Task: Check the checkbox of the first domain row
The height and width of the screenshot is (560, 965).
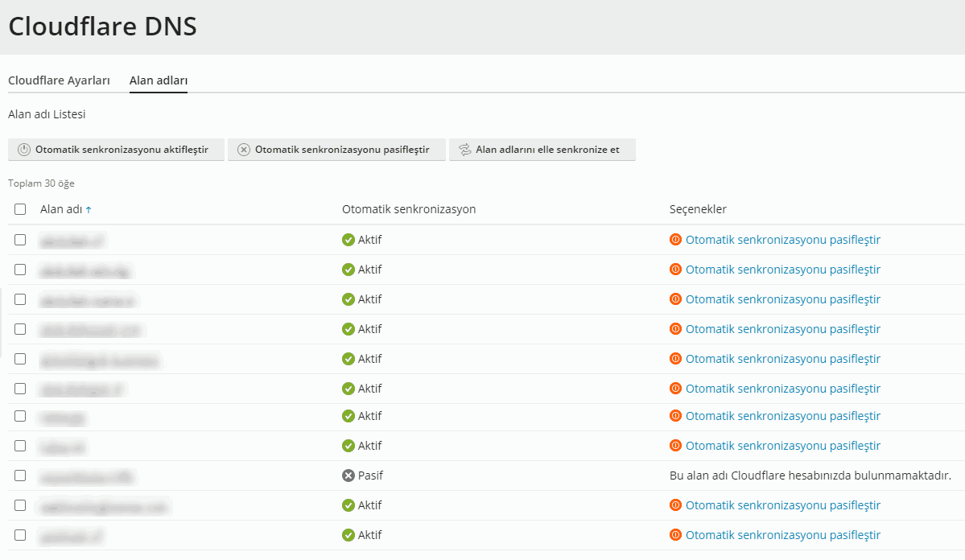Action: pyautogui.click(x=20, y=240)
